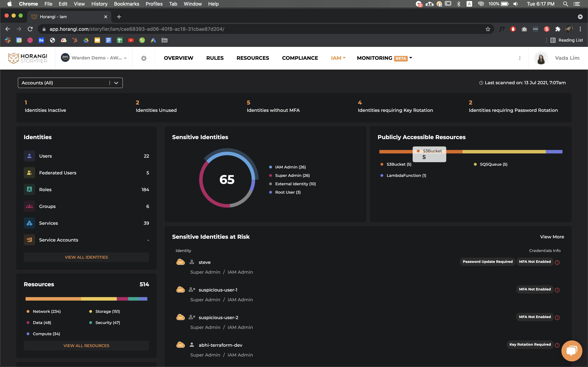The height and width of the screenshot is (367, 588).
Task: Click the Federated Users icon
Action: [x=29, y=173]
